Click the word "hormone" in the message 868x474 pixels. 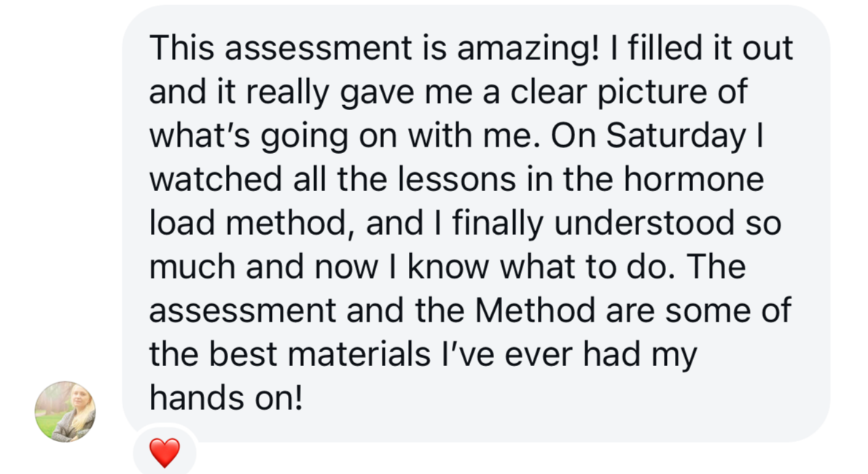pos(694,179)
